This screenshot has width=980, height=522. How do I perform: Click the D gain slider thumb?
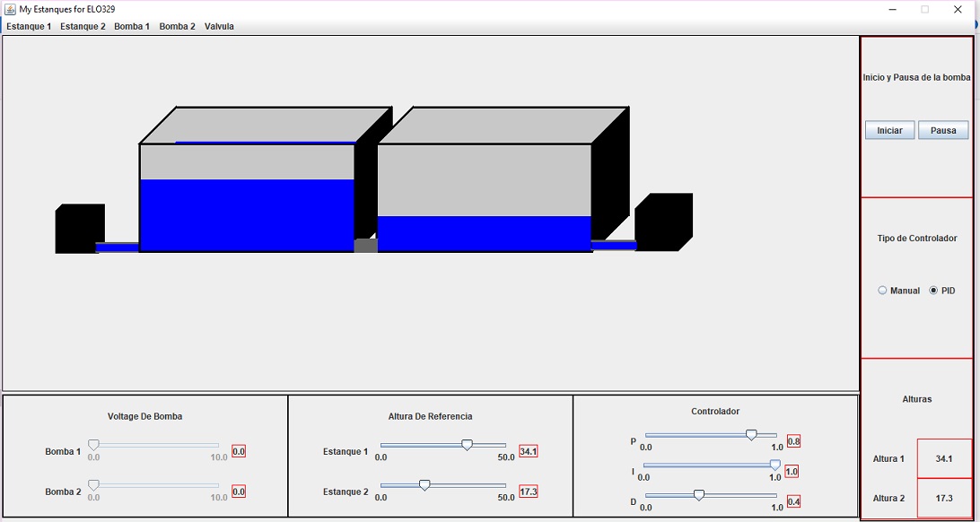699,495
